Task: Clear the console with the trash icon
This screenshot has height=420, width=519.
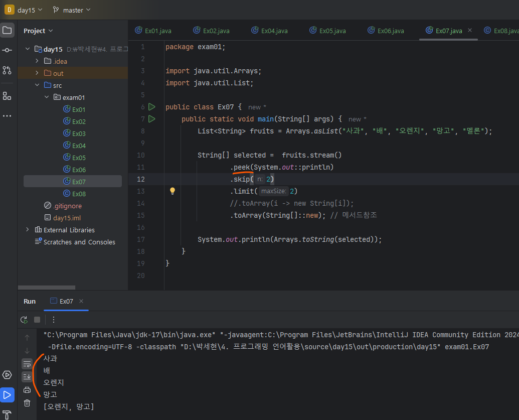Action: click(27, 403)
